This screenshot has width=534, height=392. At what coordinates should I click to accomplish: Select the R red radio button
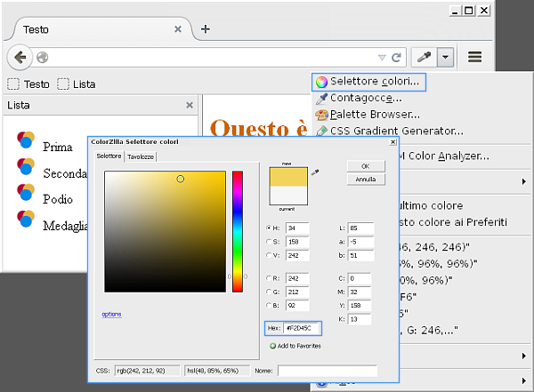[x=271, y=276]
